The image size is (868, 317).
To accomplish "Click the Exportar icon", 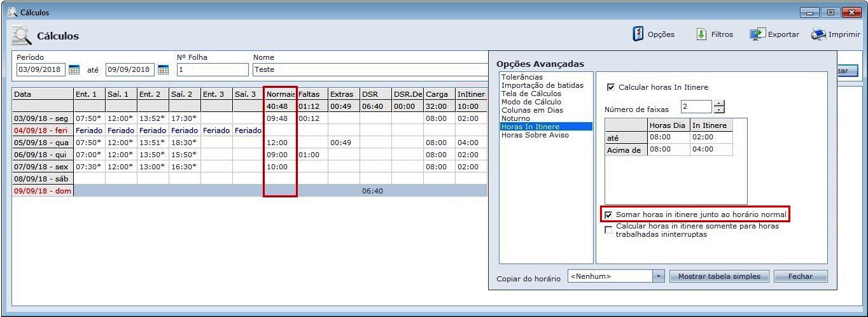I will (x=757, y=34).
